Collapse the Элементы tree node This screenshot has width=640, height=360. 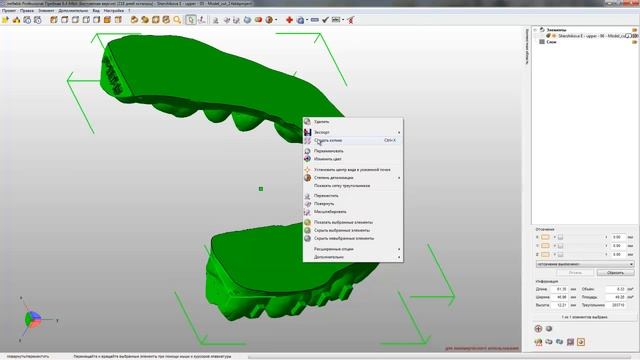coord(535,30)
